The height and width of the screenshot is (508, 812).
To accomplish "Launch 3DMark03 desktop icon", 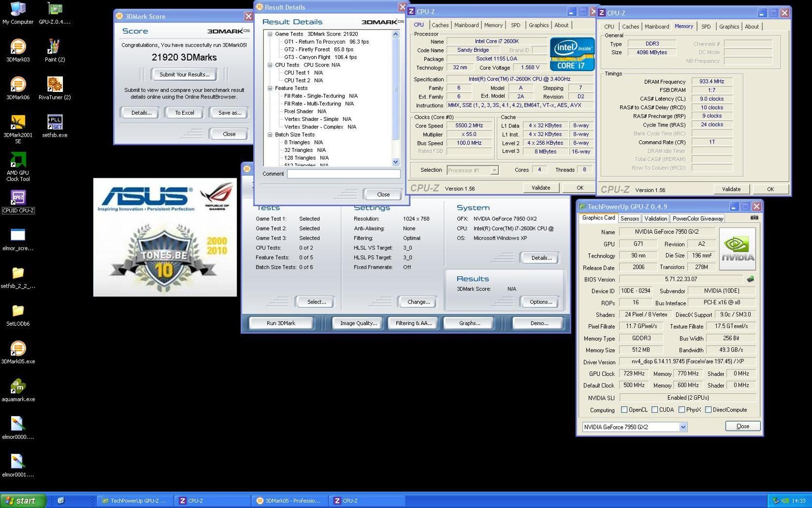I will (x=18, y=51).
